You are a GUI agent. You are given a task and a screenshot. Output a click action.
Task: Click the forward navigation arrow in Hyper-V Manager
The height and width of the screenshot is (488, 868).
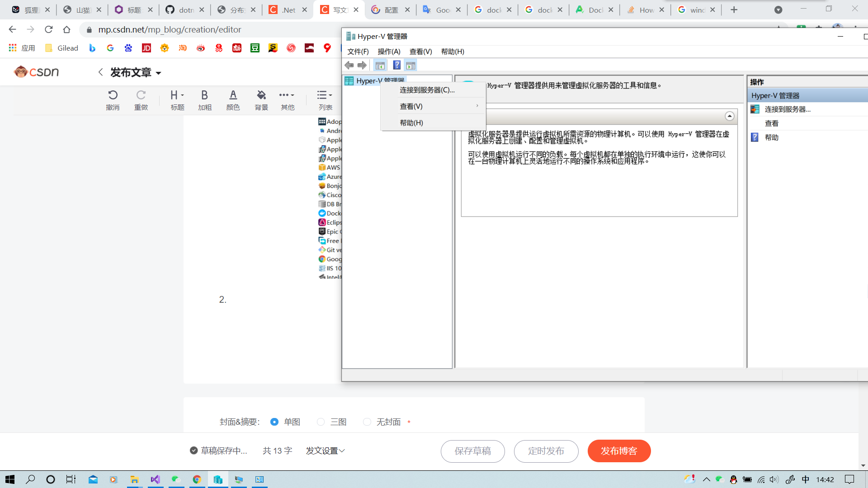coord(362,65)
